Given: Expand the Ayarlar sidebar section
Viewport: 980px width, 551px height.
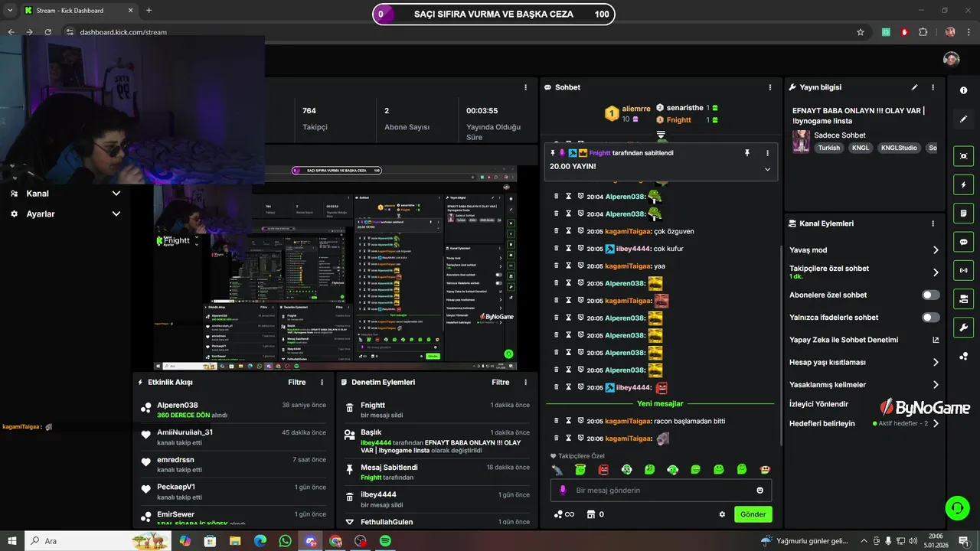Looking at the screenshot, I should coord(65,214).
